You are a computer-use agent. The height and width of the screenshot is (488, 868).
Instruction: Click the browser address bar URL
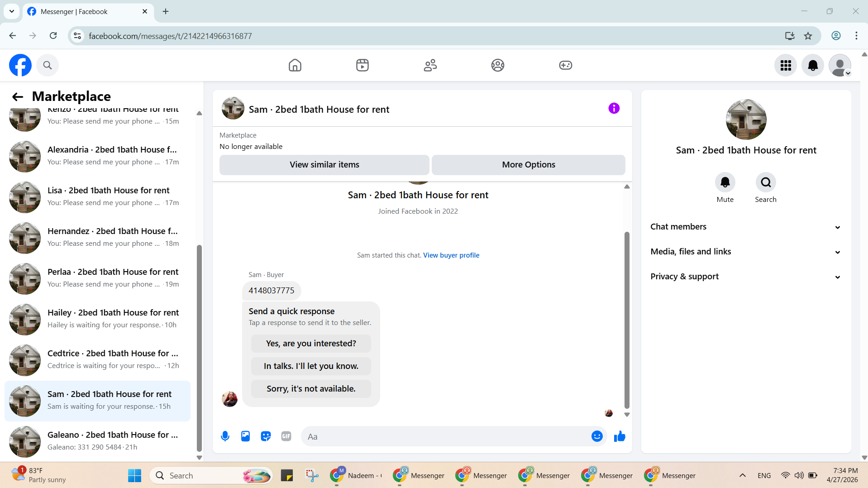(x=170, y=36)
